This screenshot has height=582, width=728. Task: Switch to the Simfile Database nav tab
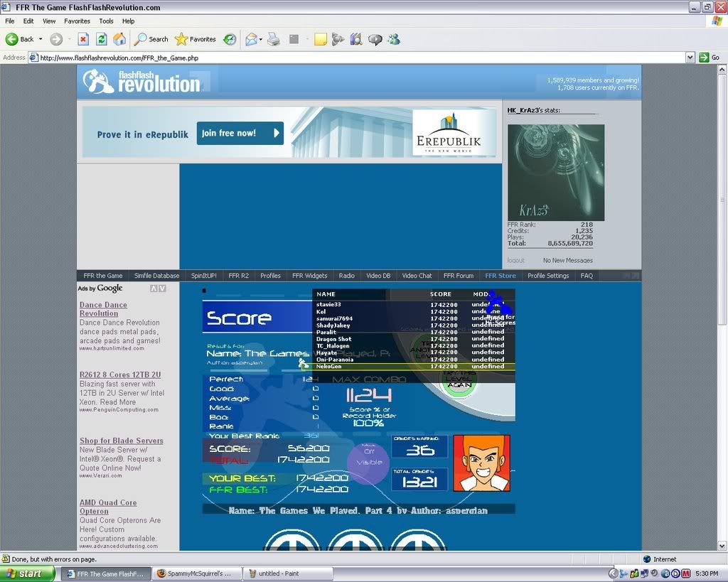(156, 276)
